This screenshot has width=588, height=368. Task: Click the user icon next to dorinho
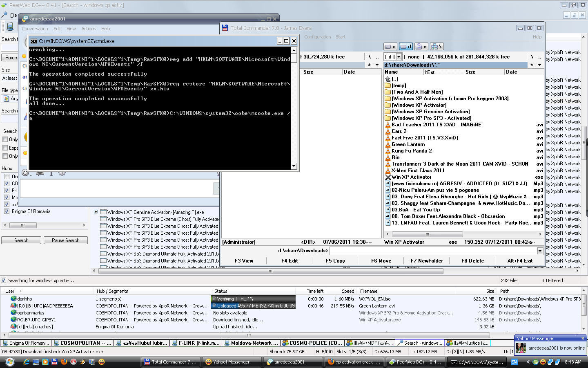pyautogui.click(x=13, y=299)
